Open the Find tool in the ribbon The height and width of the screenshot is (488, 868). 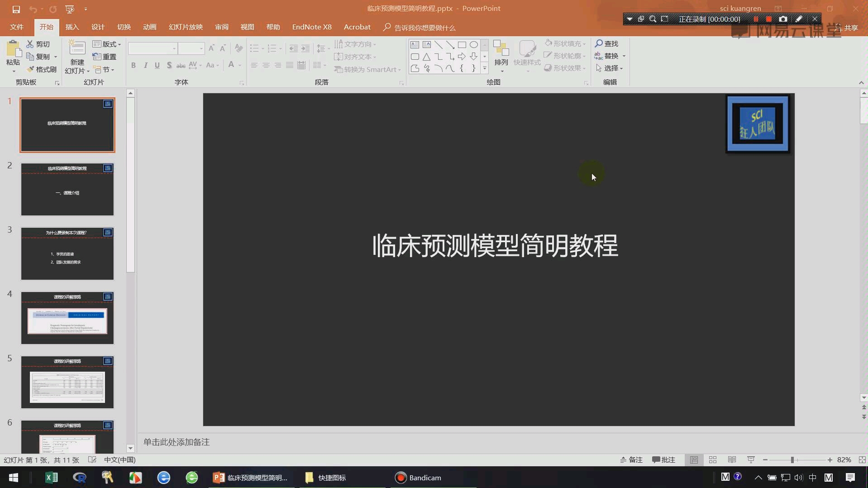coord(608,43)
